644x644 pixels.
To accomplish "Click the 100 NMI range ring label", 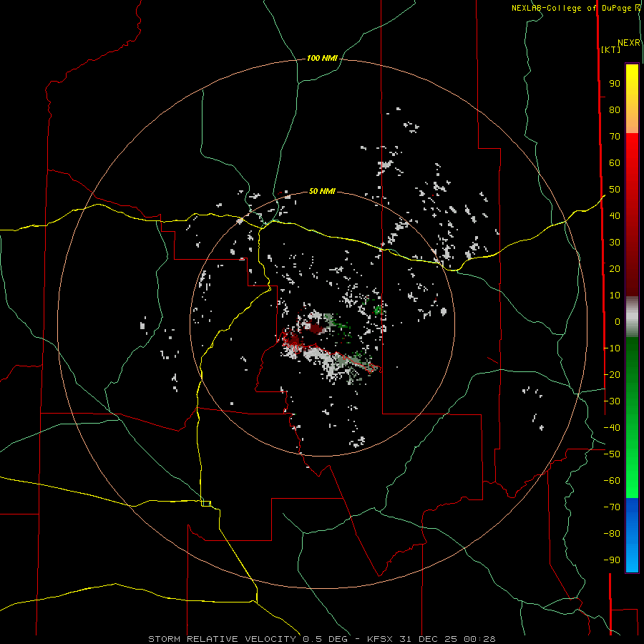I will point(322,59).
